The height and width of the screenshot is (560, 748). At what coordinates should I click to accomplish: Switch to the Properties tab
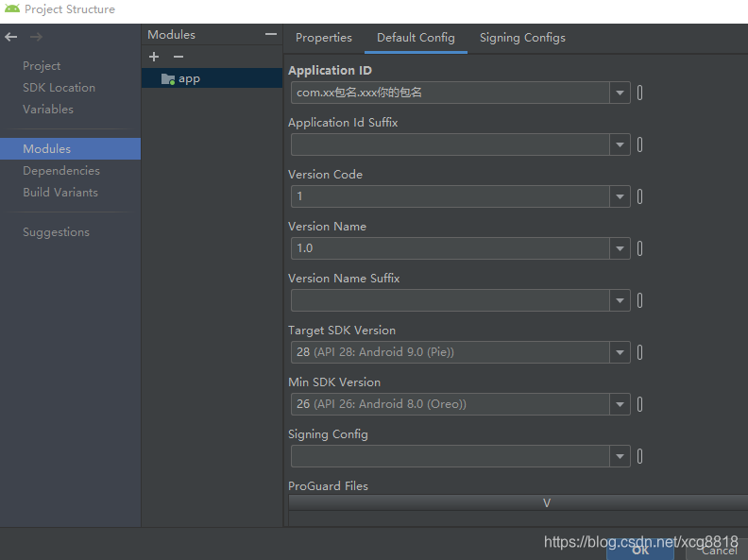point(323,38)
